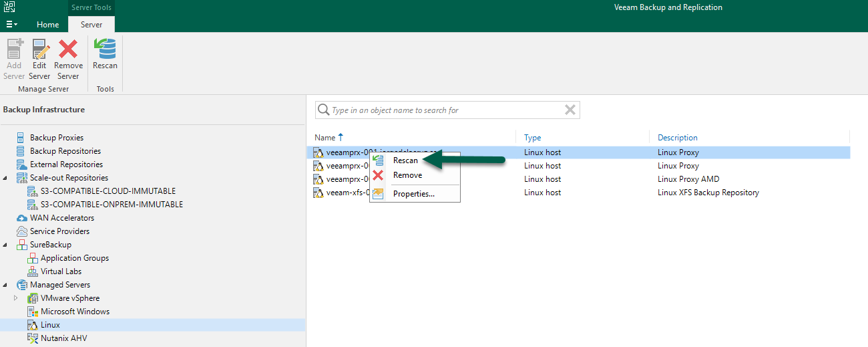Screen dimensions: 868x347
Task: Sort the list by the Type column header
Action: [x=532, y=138]
